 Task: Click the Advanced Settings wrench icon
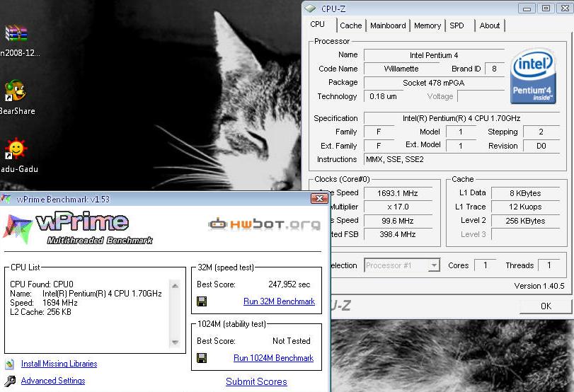click(10, 381)
